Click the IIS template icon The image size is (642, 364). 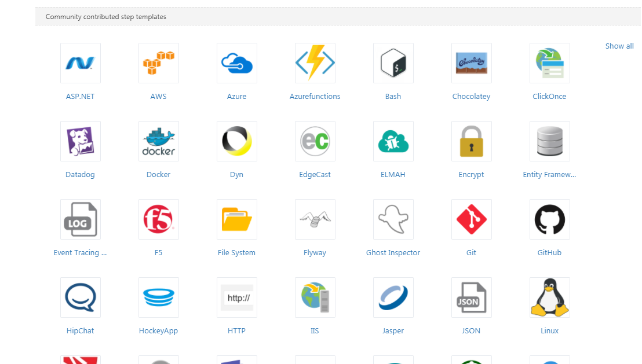tap(315, 297)
